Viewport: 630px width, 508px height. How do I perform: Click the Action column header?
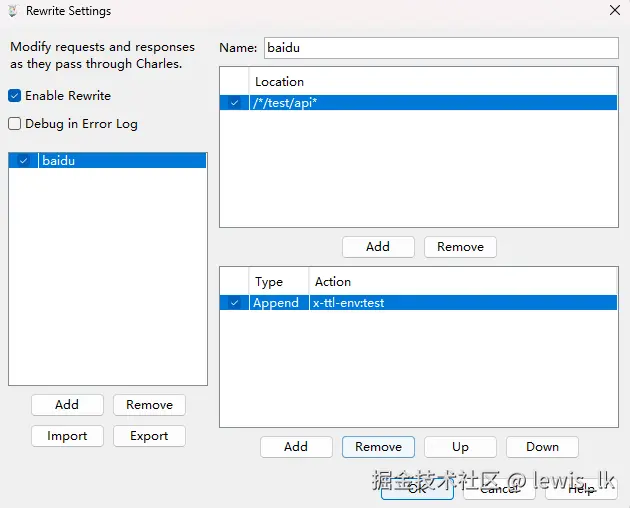pyautogui.click(x=463, y=282)
